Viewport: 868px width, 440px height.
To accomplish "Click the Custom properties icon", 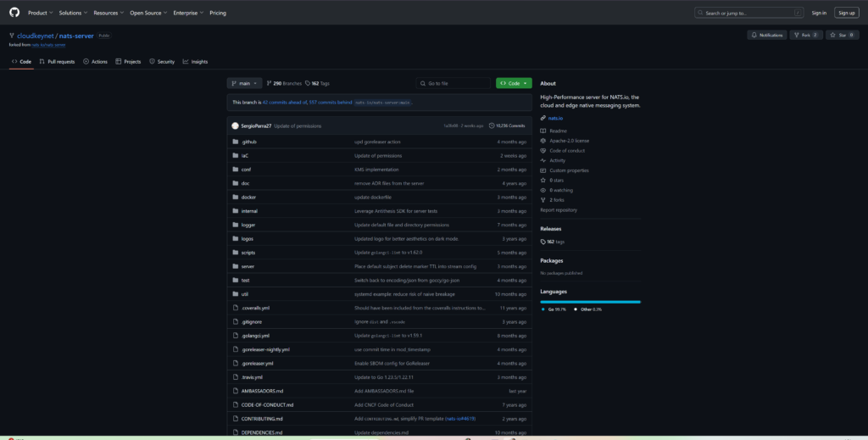I will 543,170.
